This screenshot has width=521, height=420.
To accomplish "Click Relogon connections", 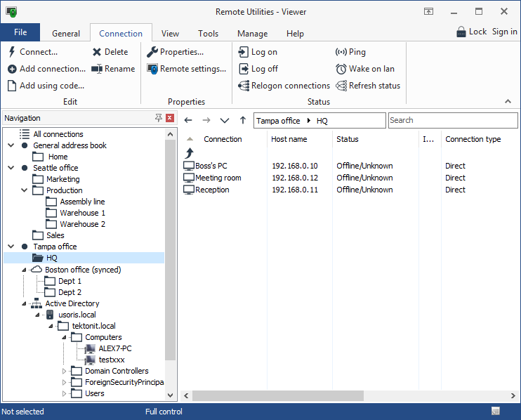I will tap(284, 86).
